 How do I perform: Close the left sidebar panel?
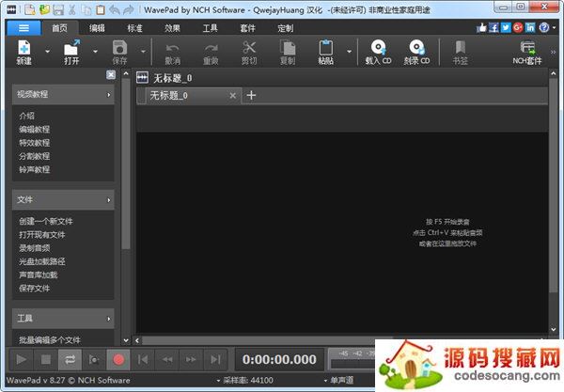tap(111, 75)
